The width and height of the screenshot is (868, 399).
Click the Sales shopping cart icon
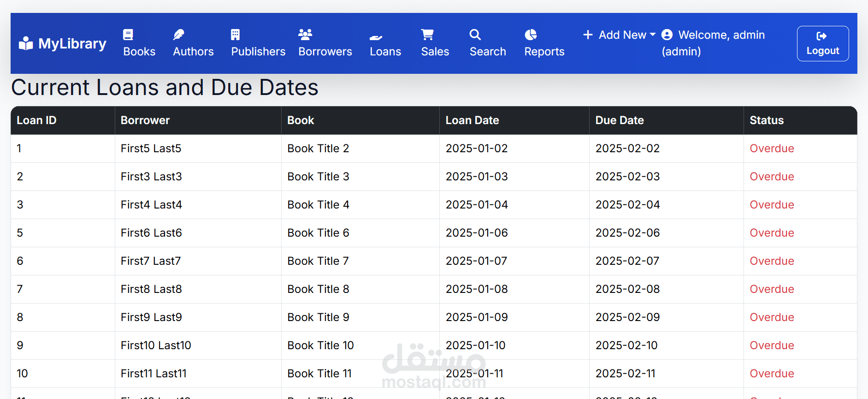coord(427,35)
